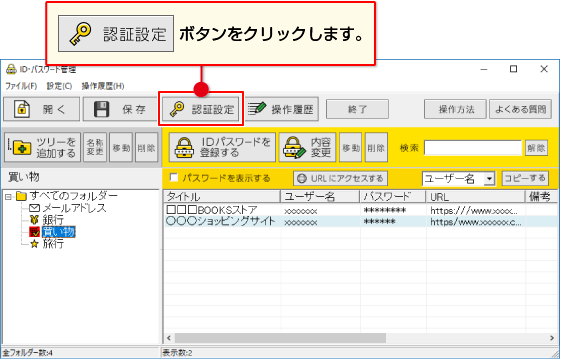Screen dimensions: 561x360
Task: Open 認証設定 in the toolbar
Action: 201,109
